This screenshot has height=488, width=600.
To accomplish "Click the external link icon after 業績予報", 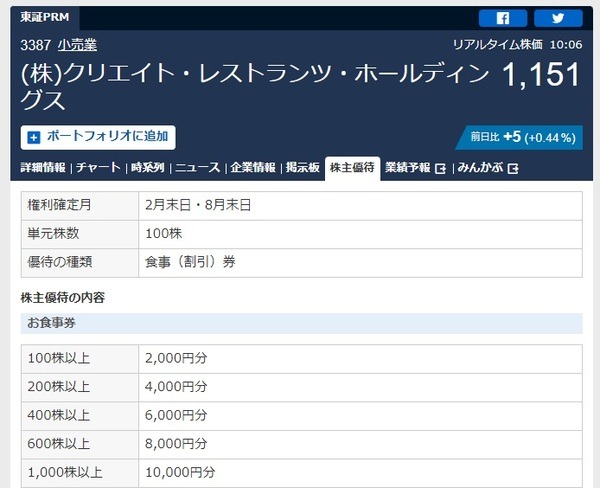I will coord(440,168).
